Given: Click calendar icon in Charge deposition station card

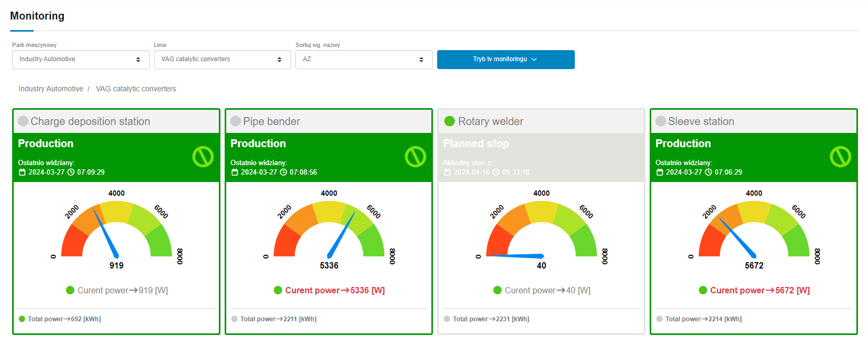Looking at the screenshot, I should point(22,172).
